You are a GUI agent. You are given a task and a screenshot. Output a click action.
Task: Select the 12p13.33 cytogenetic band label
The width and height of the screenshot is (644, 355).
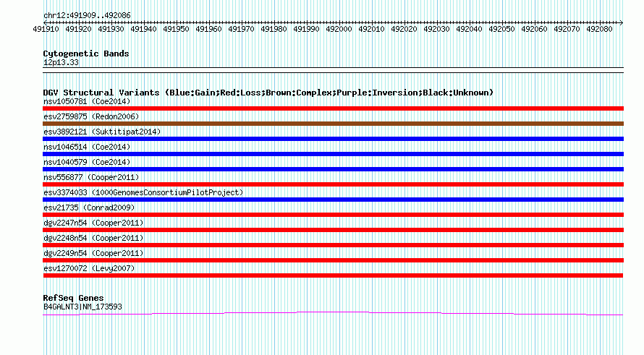pyautogui.click(x=61, y=62)
